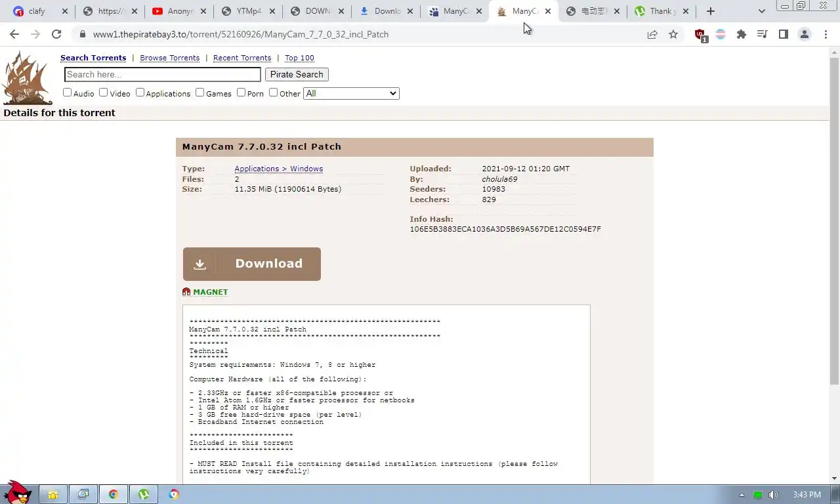Image resolution: width=840 pixels, height=504 pixels.
Task: Open the tab search chevron dropdown
Action: tap(761, 11)
